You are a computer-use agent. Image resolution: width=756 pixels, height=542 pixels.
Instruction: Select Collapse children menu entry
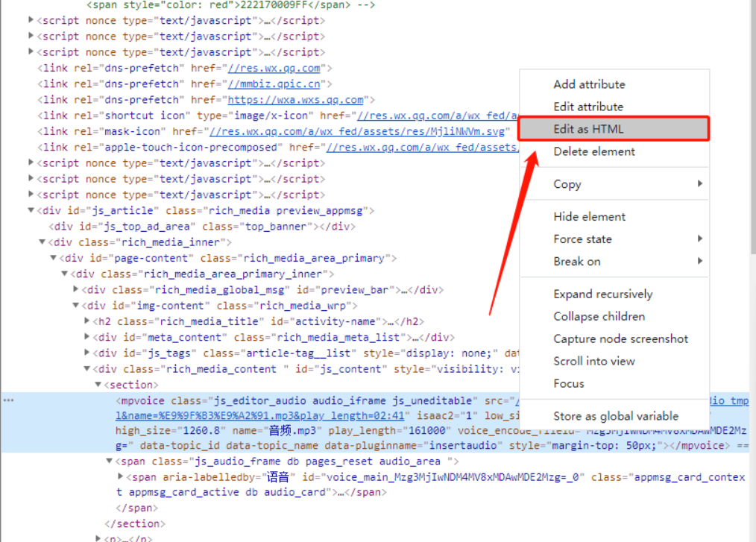[599, 316]
